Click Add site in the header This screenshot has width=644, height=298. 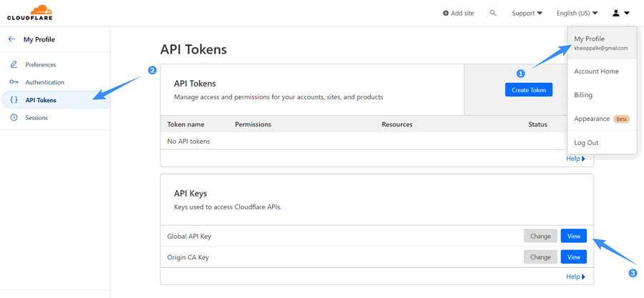point(458,13)
